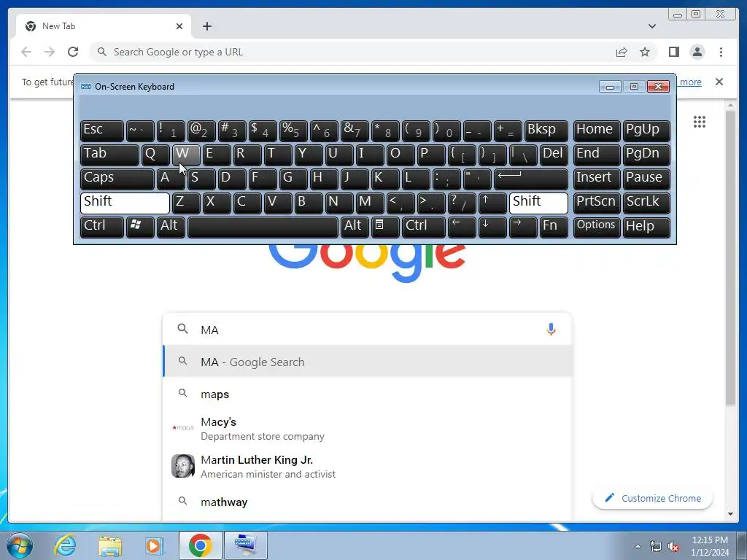
Task: Open a new Chrome tab
Action: [x=206, y=26]
